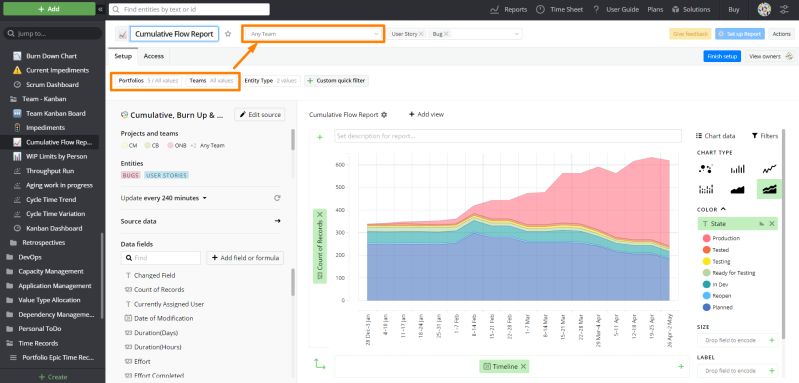Switch to the Access tab
Image resolution: width=799 pixels, height=383 pixels.
click(x=153, y=56)
